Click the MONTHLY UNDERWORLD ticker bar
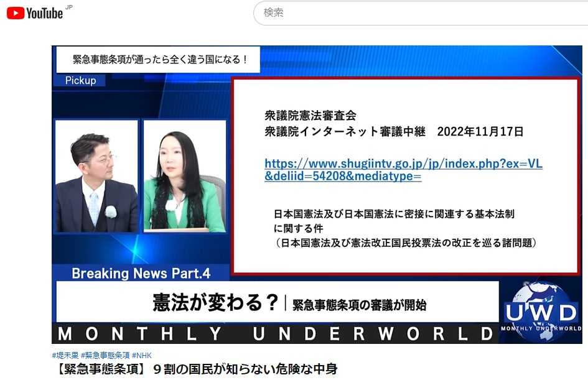 point(274,334)
